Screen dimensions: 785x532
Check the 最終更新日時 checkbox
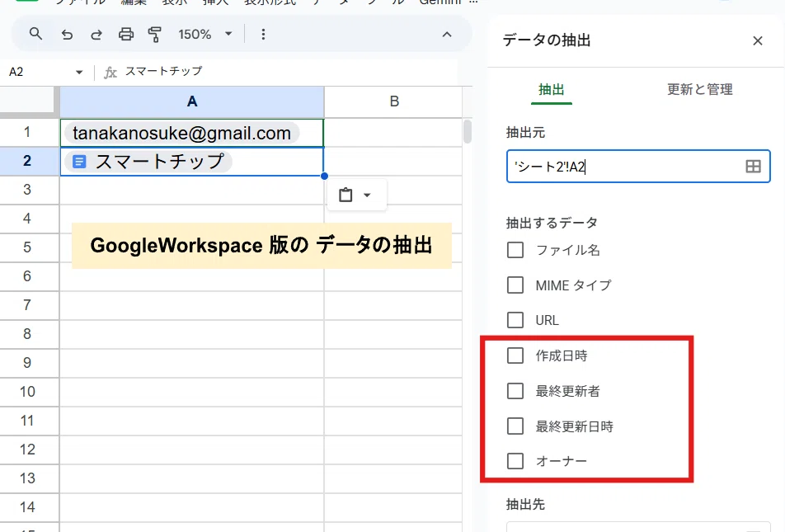[515, 426]
